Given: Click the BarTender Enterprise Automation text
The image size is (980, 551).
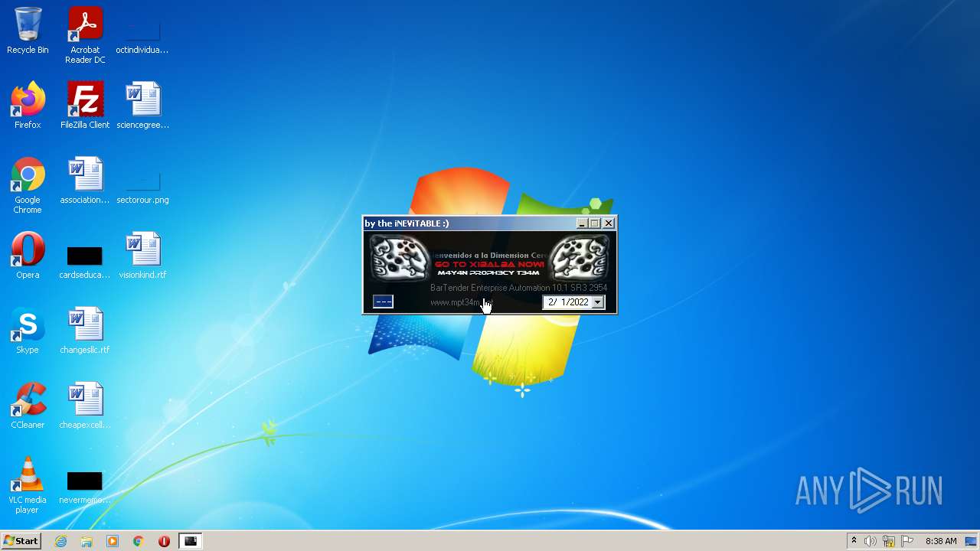Looking at the screenshot, I should [x=519, y=288].
